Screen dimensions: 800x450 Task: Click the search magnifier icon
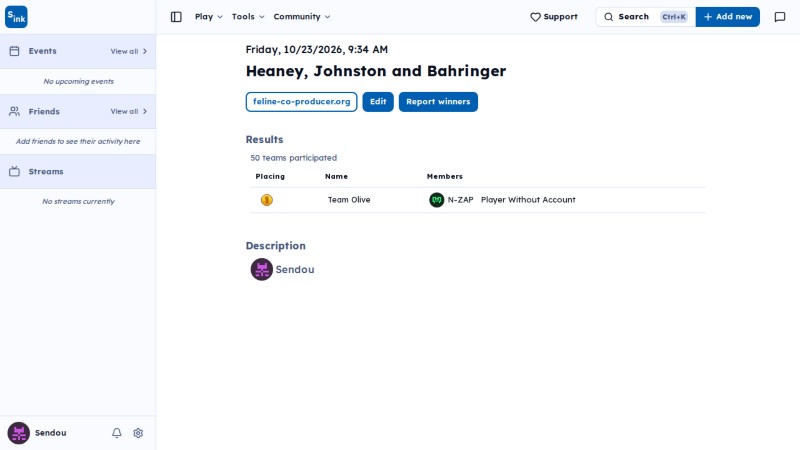point(609,17)
